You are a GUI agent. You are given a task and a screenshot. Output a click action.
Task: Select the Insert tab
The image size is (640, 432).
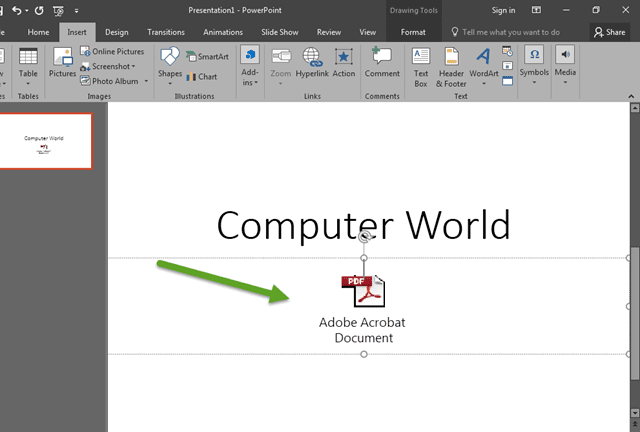[77, 32]
